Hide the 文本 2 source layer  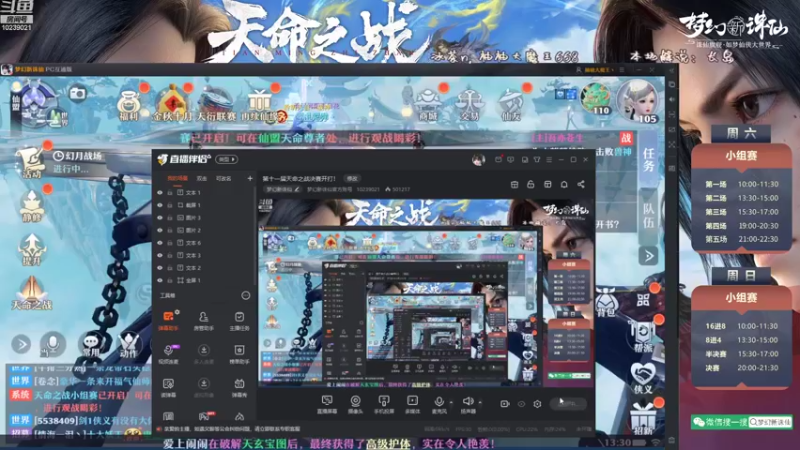click(160, 268)
